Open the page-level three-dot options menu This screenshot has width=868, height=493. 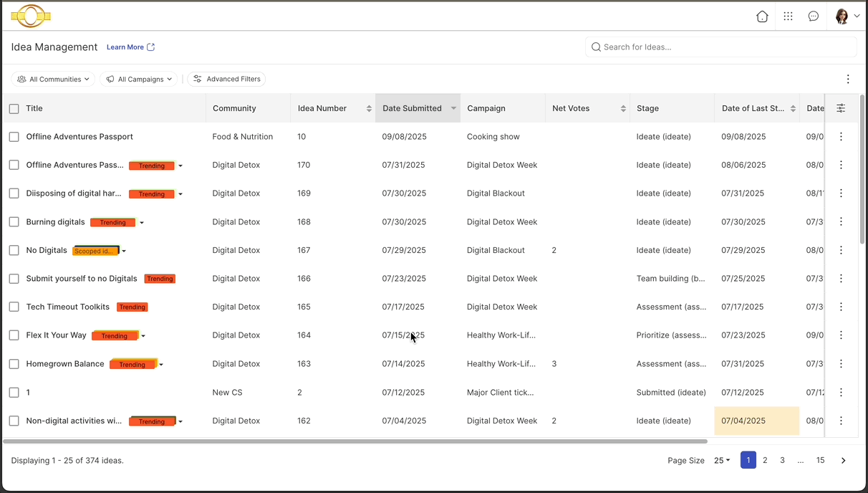(848, 80)
